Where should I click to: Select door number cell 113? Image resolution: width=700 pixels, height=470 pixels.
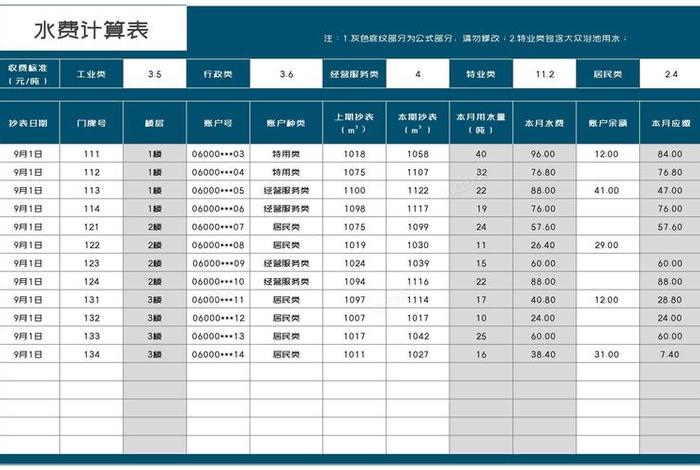click(x=92, y=190)
